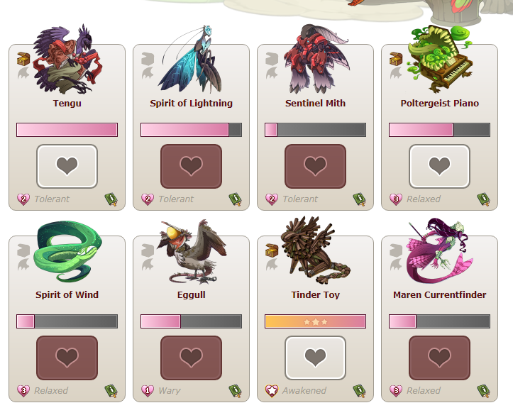This screenshot has height=420, width=513.
Task: Click the Sentinel Mith familiar artwork
Action: point(316,59)
